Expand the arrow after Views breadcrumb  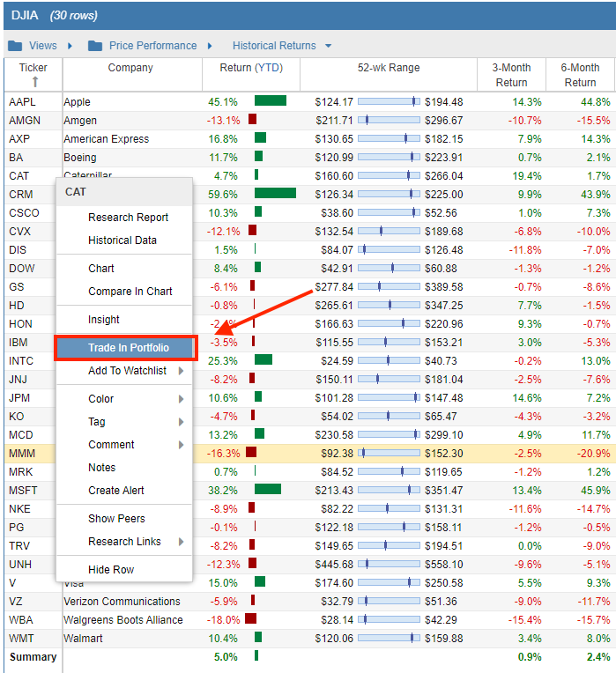click(70, 46)
